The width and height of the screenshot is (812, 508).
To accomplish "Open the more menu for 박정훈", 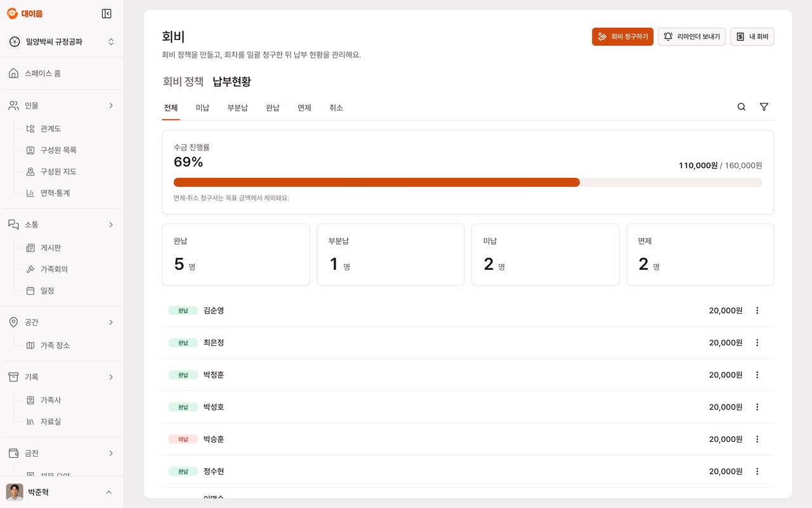I will 757,375.
